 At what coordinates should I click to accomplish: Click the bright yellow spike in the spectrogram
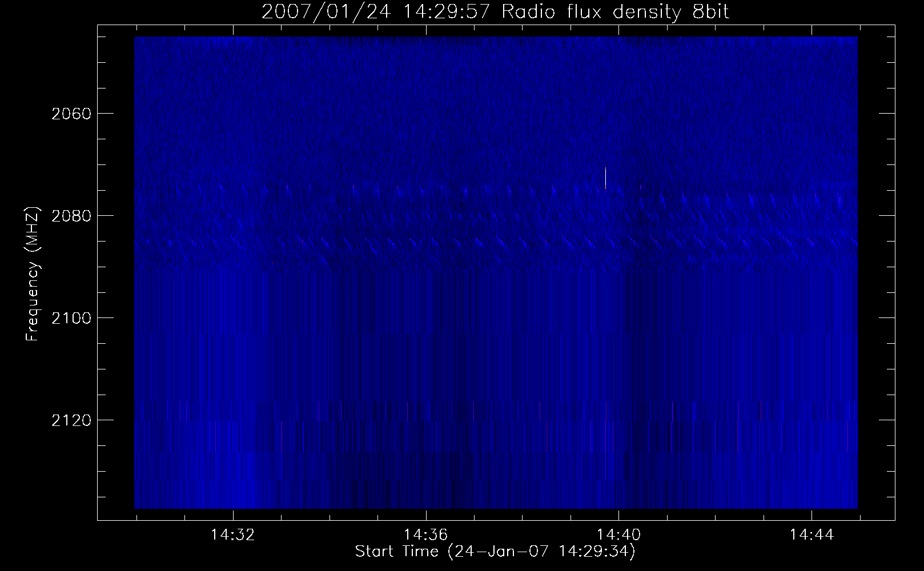point(605,177)
